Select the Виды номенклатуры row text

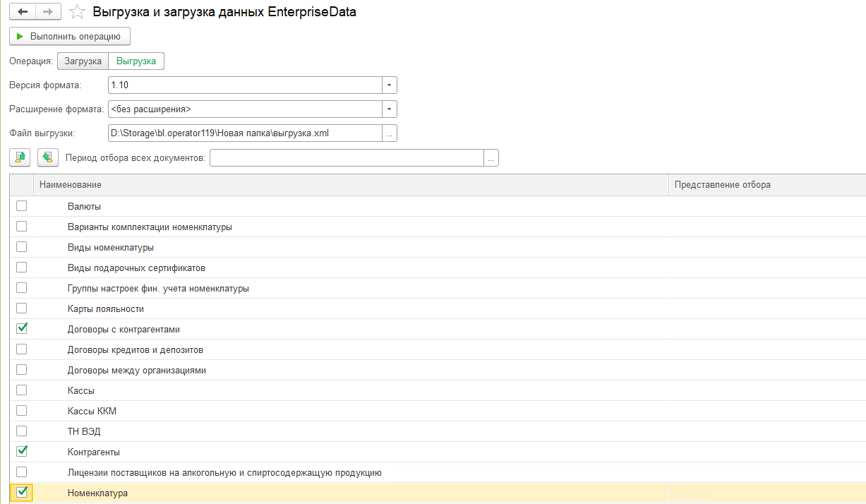pos(111,248)
